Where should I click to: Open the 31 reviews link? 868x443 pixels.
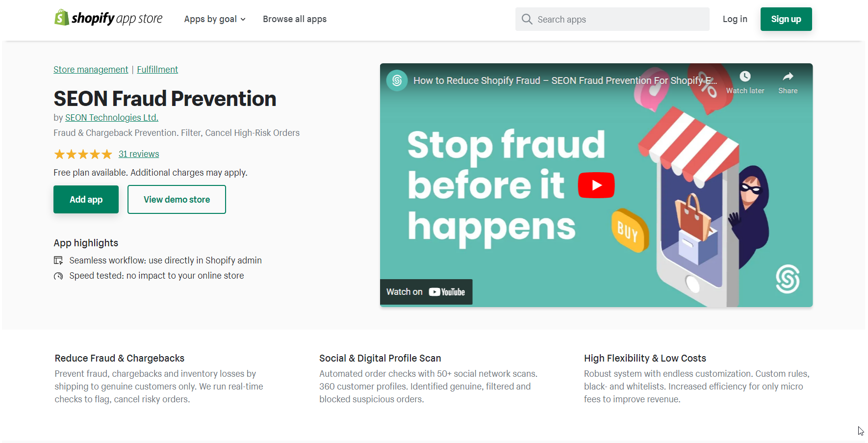[139, 154]
